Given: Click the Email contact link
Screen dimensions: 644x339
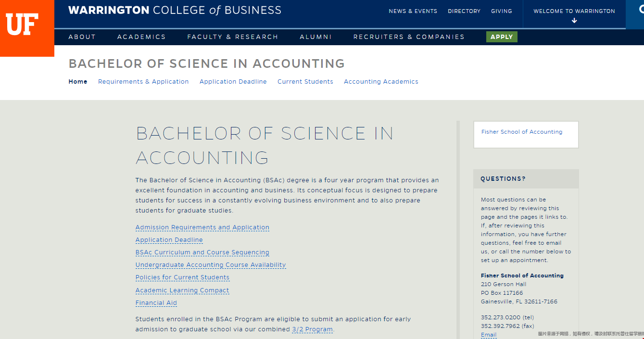Looking at the screenshot, I should pyautogui.click(x=488, y=335).
